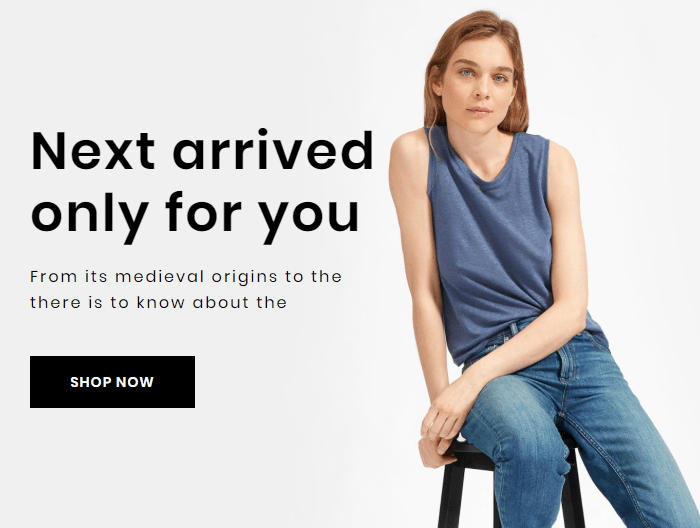Click the word "arrived" in the headline
This screenshot has width=700, height=528.
tap(273, 150)
